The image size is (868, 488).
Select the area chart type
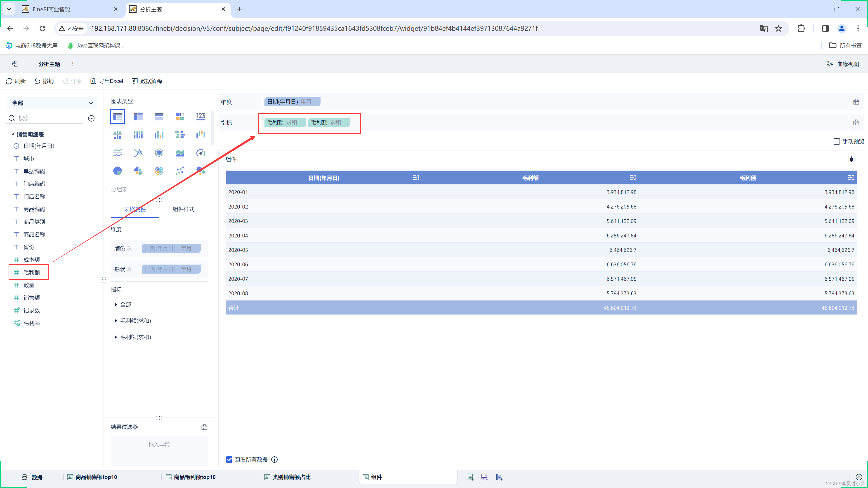(180, 153)
